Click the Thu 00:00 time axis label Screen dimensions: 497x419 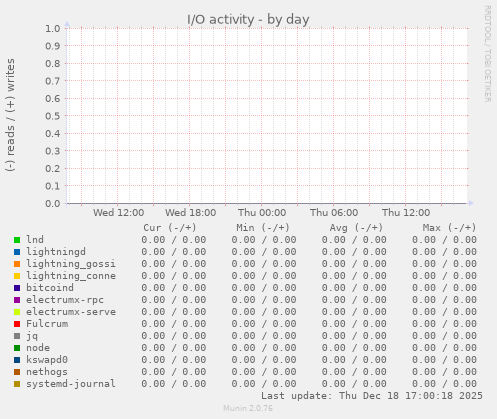pos(262,213)
